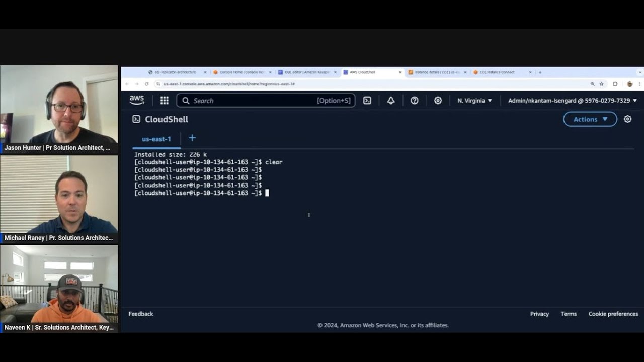Close the CQL editor browser tab
The width and height of the screenshot is (644, 362).
tap(335, 72)
